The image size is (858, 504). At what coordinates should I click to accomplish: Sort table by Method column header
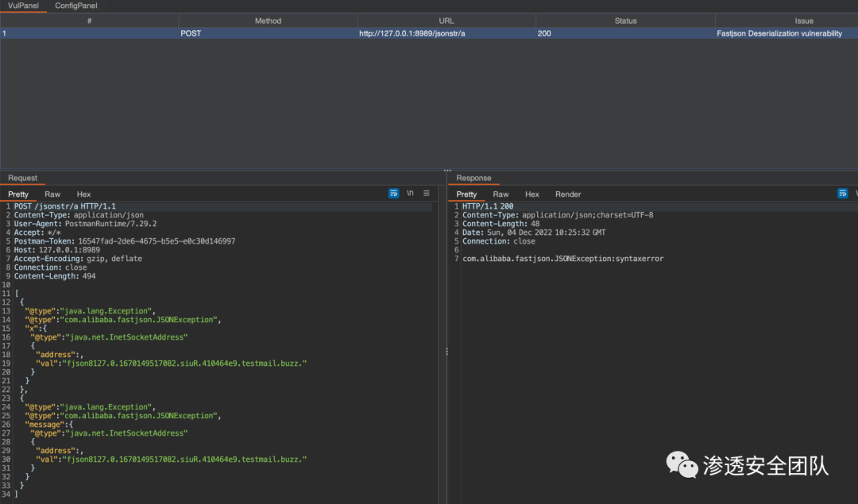268,21
